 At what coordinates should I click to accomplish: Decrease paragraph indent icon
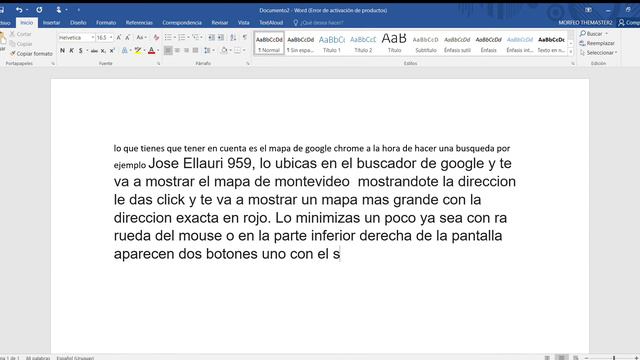pyautogui.click(x=211, y=38)
